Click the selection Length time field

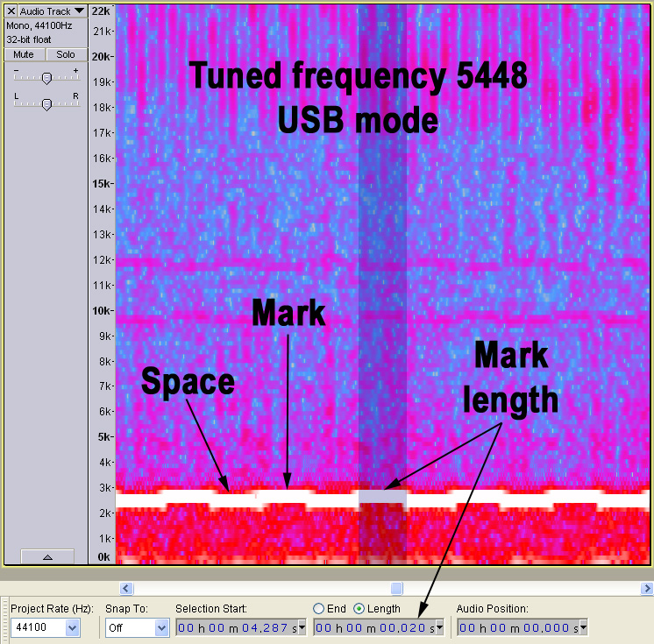374,627
